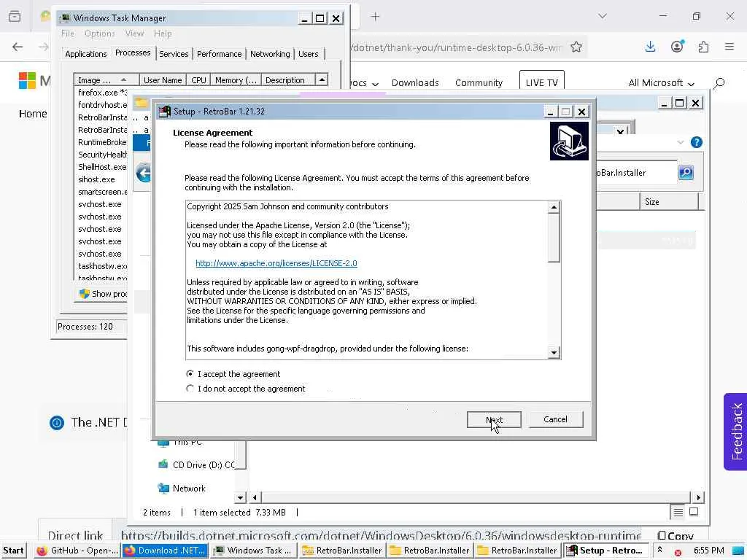The height and width of the screenshot is (560, 747).
Task: Click license text scroll-down arrow
Action: pos(554,353)
